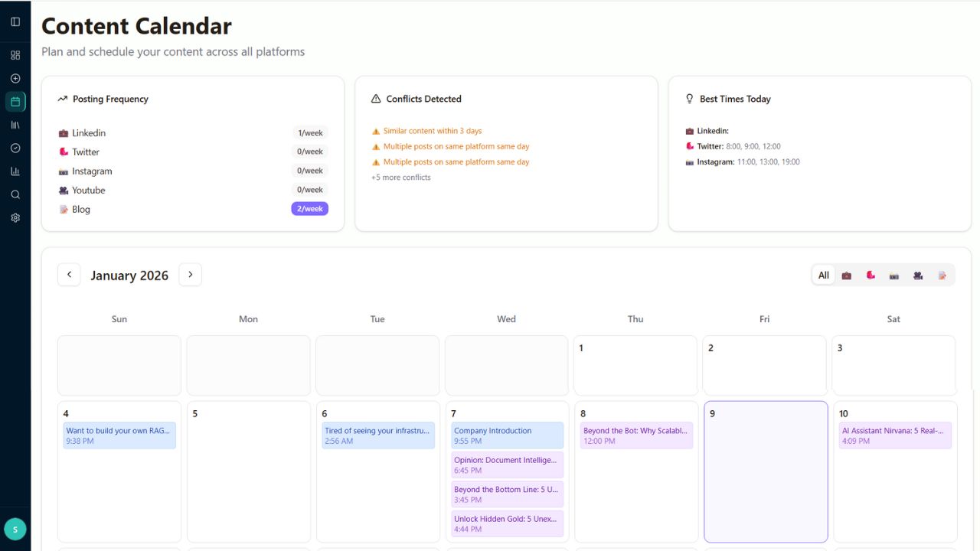The height and width of the screenshot is (551, 980).
Task: Filter calendar by YouTube camera icon
Action: click(918, 275)
